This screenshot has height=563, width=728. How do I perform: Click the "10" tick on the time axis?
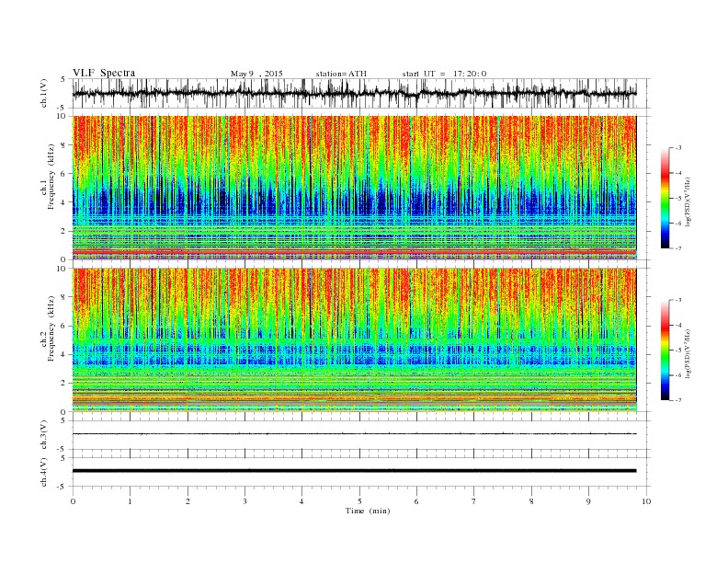point(646,501)
